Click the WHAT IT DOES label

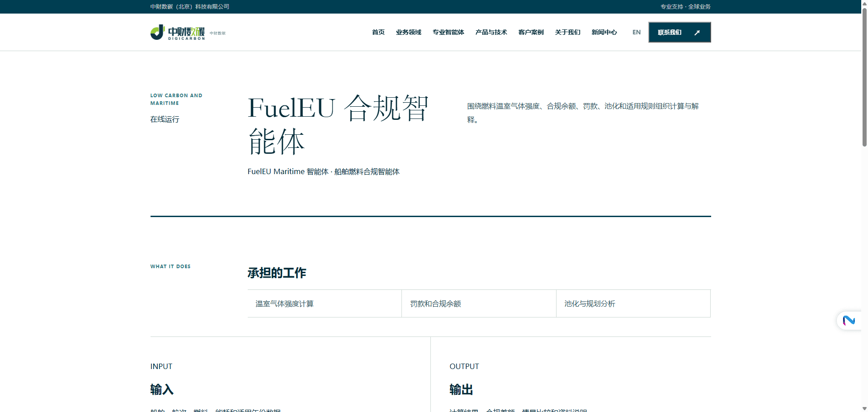point(170,266)
